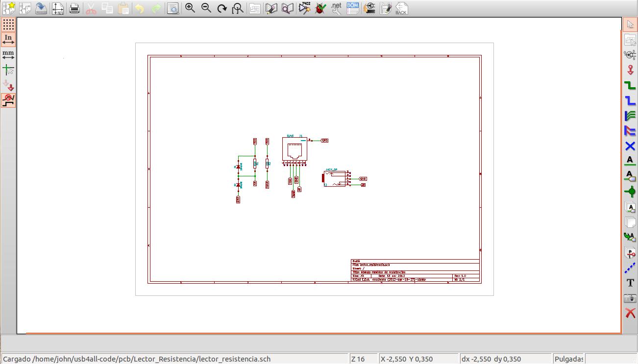Screen dimensions: 638x364
Task: Select the net label tool
Action: tap(630, 161)
